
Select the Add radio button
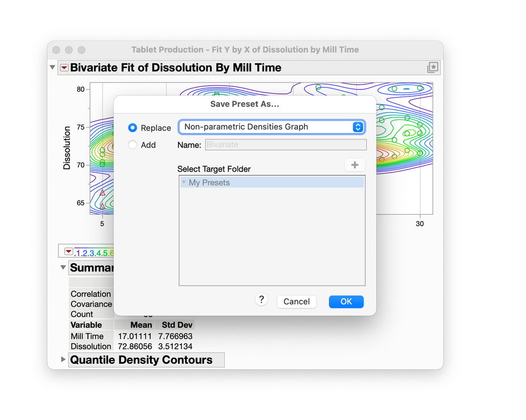132,145
